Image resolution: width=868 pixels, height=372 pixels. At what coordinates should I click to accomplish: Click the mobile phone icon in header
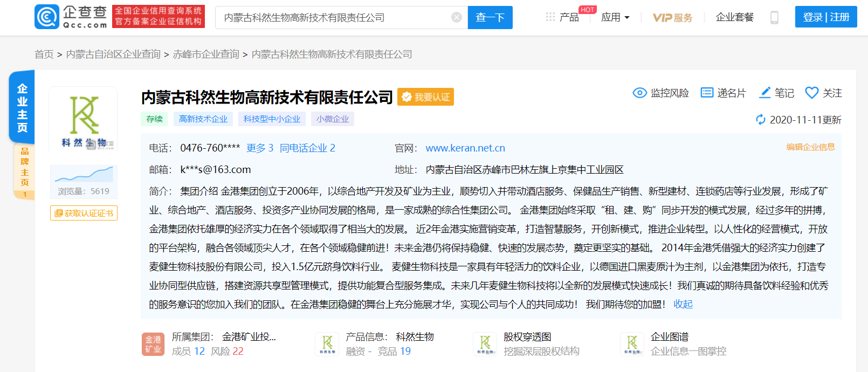[x=774, y=18]
